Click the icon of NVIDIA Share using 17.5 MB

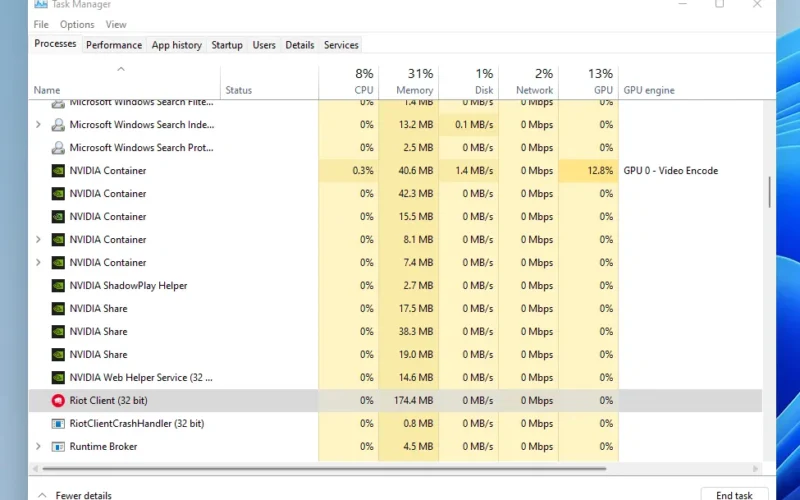[58, 309]
